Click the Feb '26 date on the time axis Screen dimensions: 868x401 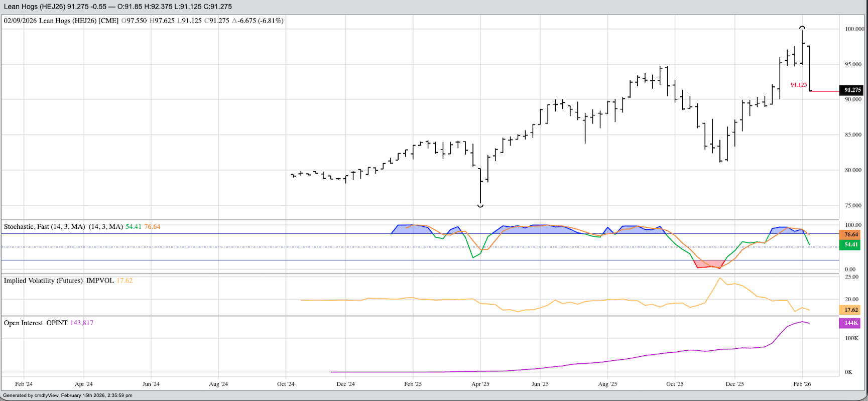click(802, 384)
